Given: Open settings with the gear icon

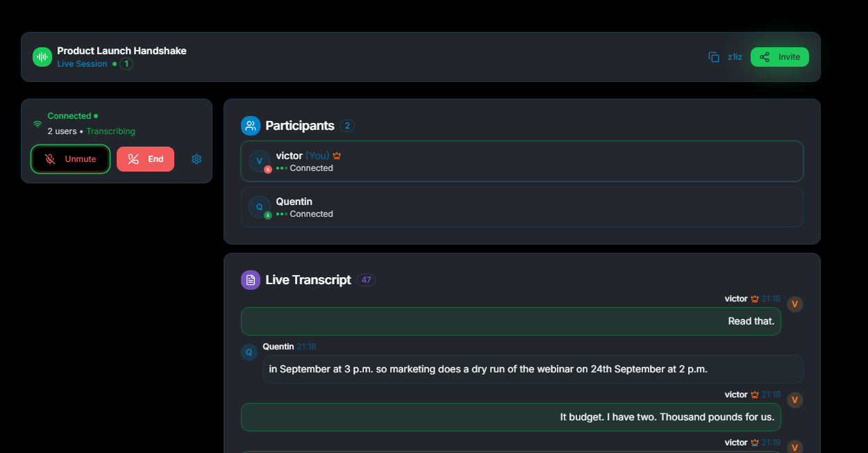Looking at the screenshot, I should (197, 159).
